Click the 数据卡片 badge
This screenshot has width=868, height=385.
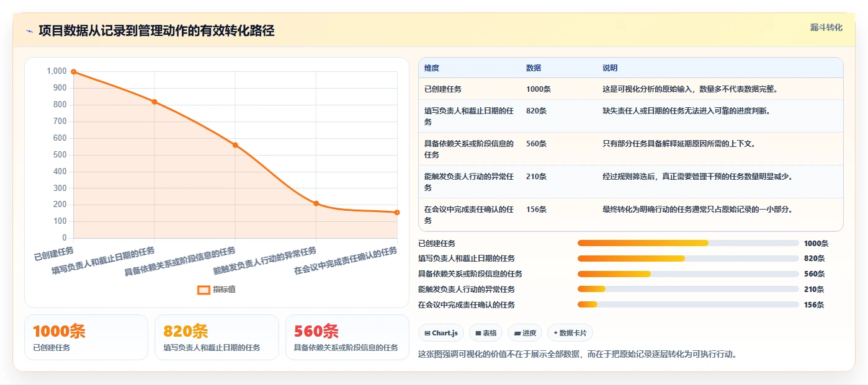[x=570, y=333]
